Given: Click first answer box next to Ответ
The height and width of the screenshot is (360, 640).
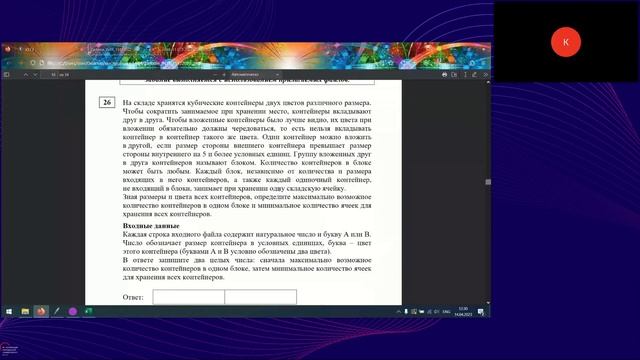Looking at the screenshot, I should point(189,297).
